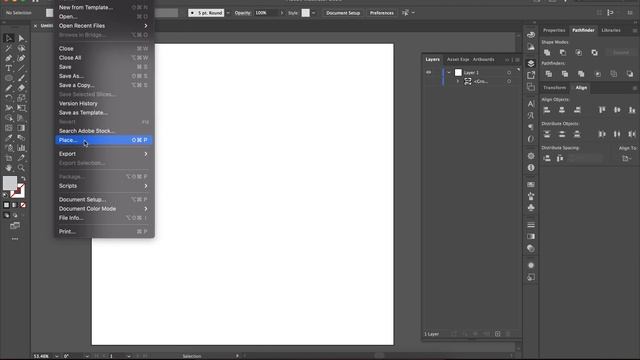Open Scripts submenu
This screenshot has width=640, height=360.
coord(103,186)
